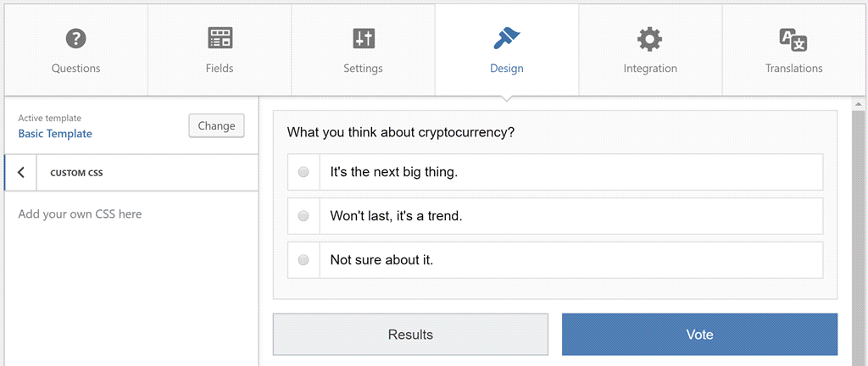The width and height of the screenshot is (868, 366).
Task: Open the Basic Template link
Action: (x=55, y=134)
